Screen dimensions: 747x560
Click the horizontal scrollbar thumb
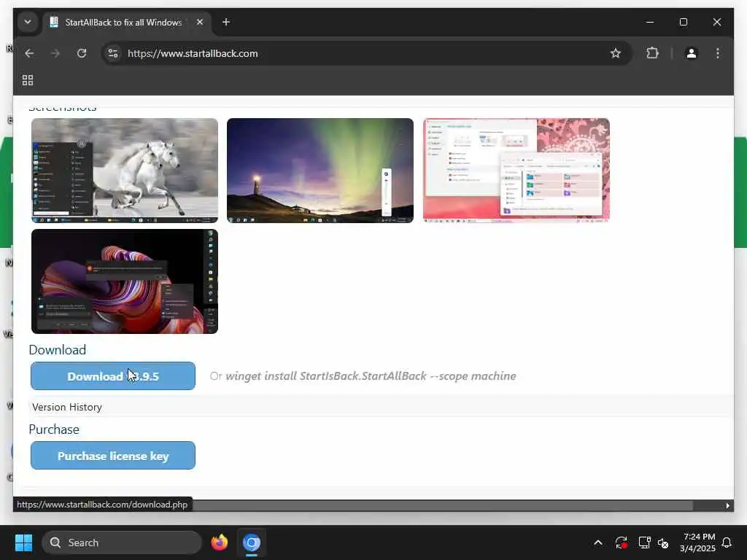[x=443, y=506]
